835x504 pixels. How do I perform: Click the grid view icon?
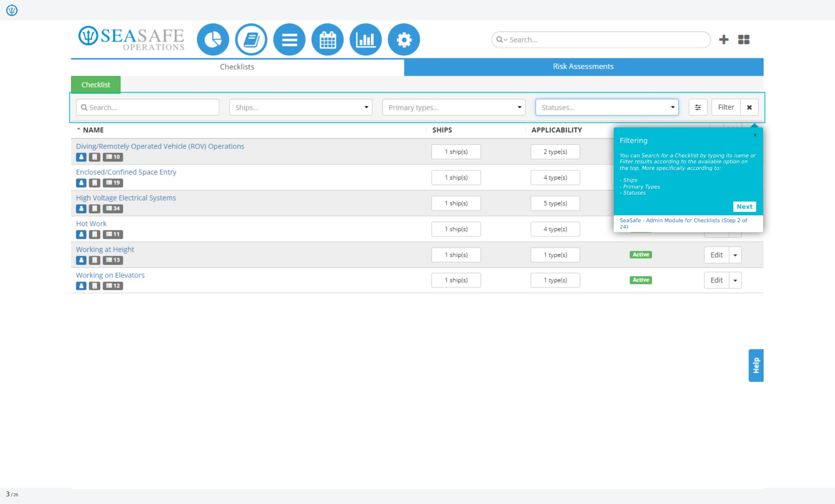tap(744, 40)
